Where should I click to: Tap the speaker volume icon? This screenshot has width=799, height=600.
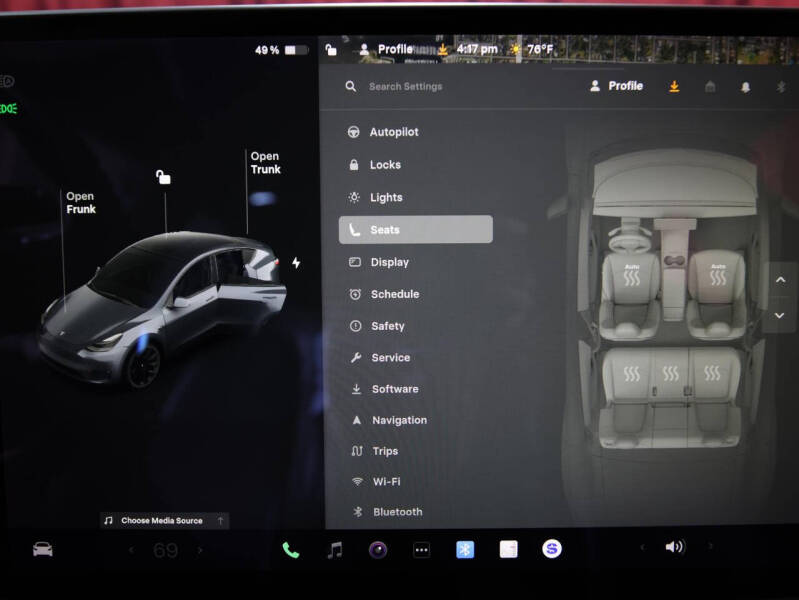click(x=675, y=547)
